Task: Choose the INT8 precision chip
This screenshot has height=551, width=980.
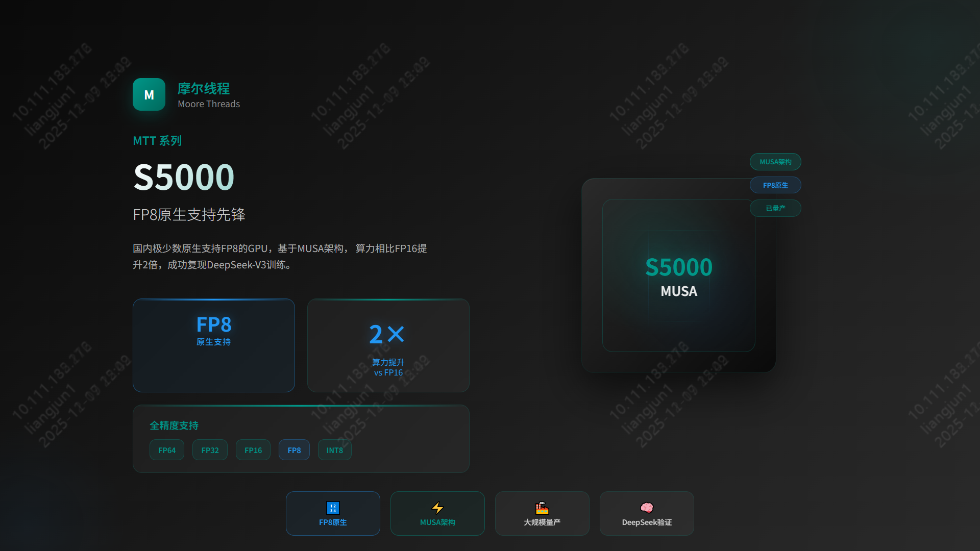Action: (x=335, y=450)
